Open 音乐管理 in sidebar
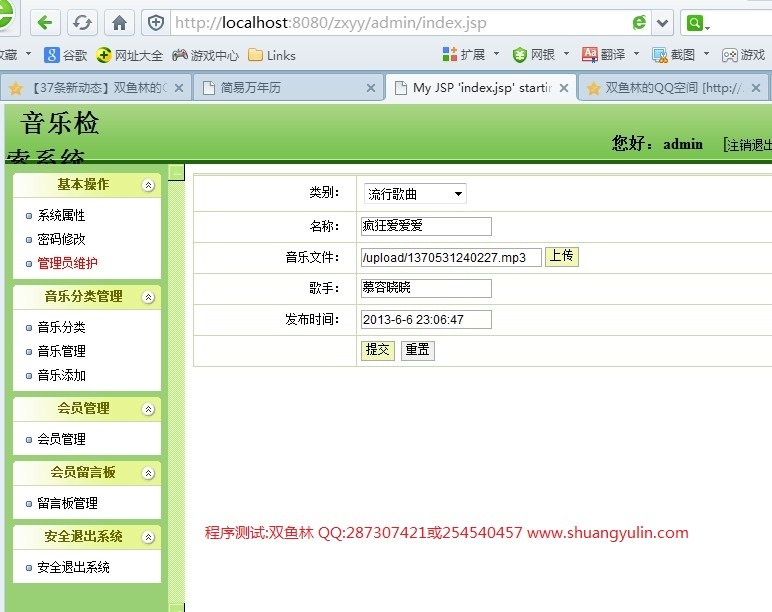This screenshot has width=772, height=612. 62,351
